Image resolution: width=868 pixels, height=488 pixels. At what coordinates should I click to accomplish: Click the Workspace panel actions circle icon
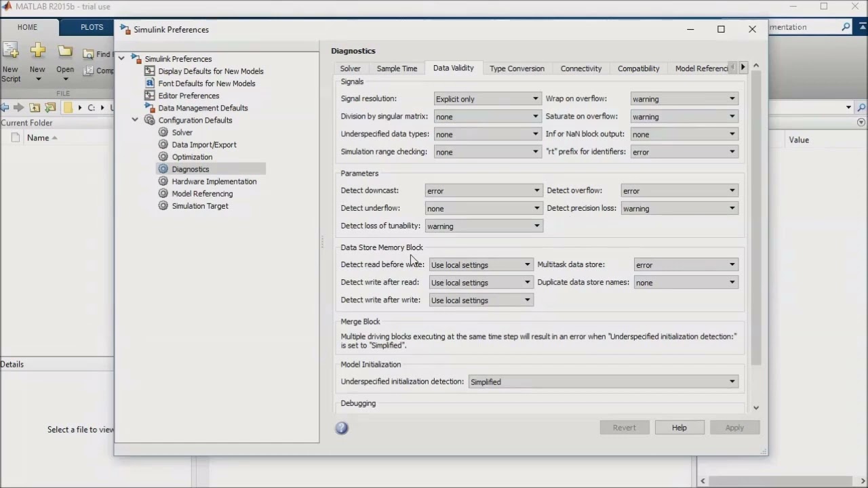861,123
